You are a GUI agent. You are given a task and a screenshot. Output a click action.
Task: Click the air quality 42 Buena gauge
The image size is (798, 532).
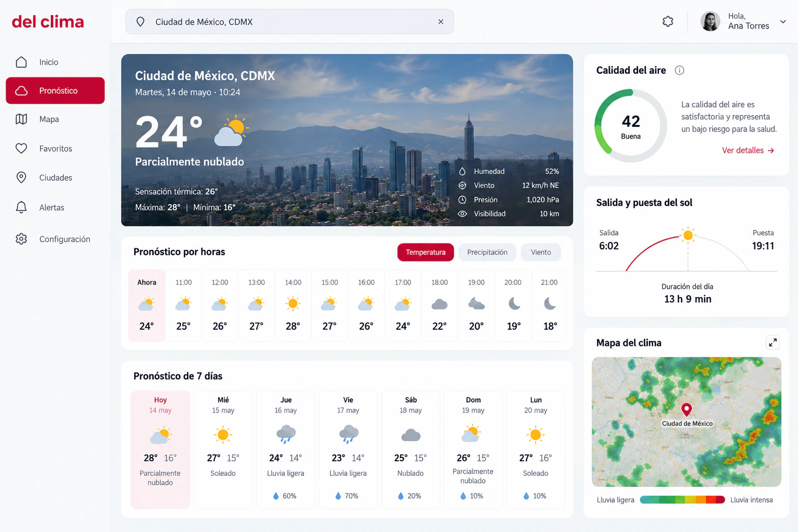click(630, 125)
